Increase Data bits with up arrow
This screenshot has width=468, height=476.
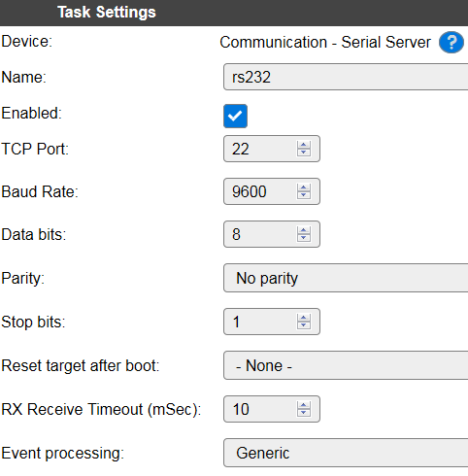coord(304,230)
